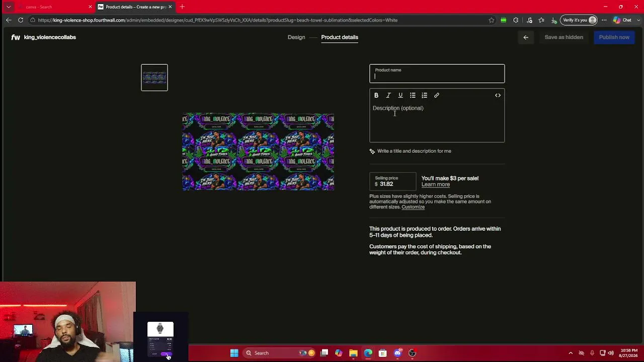Click the king_violencecollabs shop name
The height and width of the screenshot is (362, 644).
(50, 37)
